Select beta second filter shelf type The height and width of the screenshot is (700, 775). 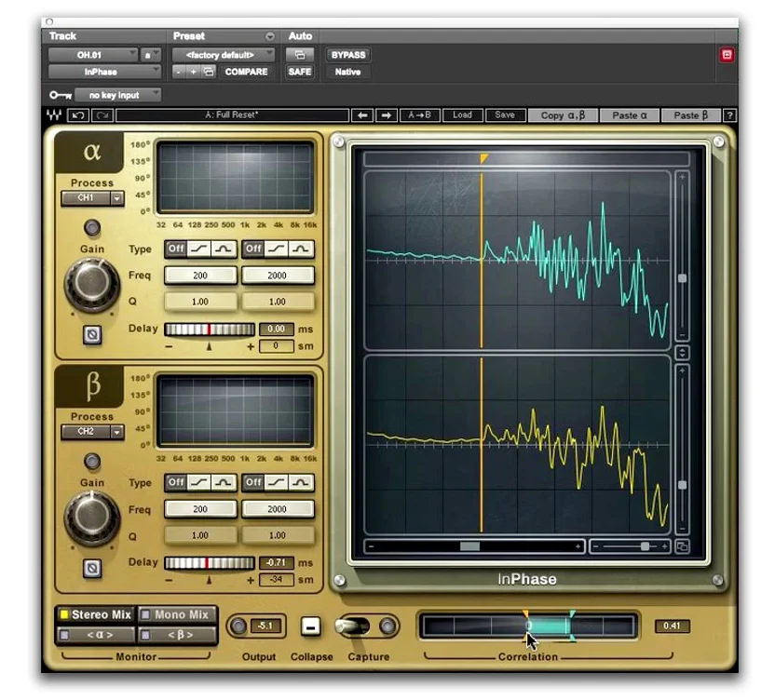point(277,482)
